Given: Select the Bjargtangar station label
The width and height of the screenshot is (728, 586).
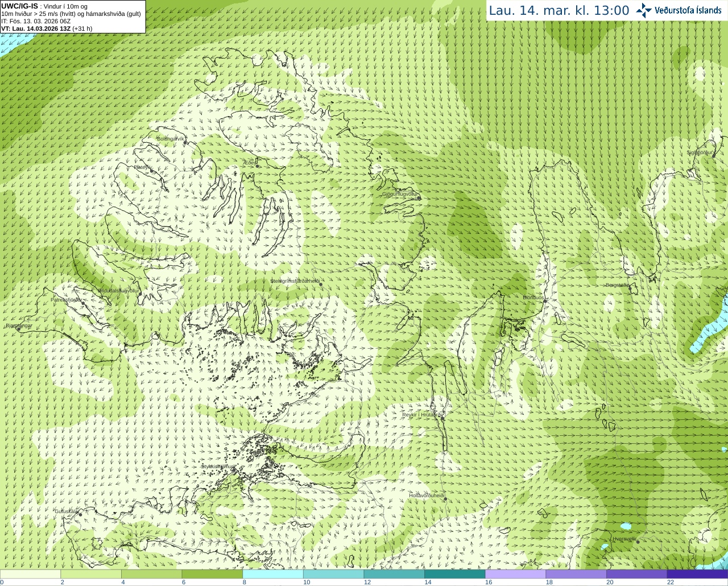Looking at the screenshot, I should pyautogui.click(x=19, y=325).
